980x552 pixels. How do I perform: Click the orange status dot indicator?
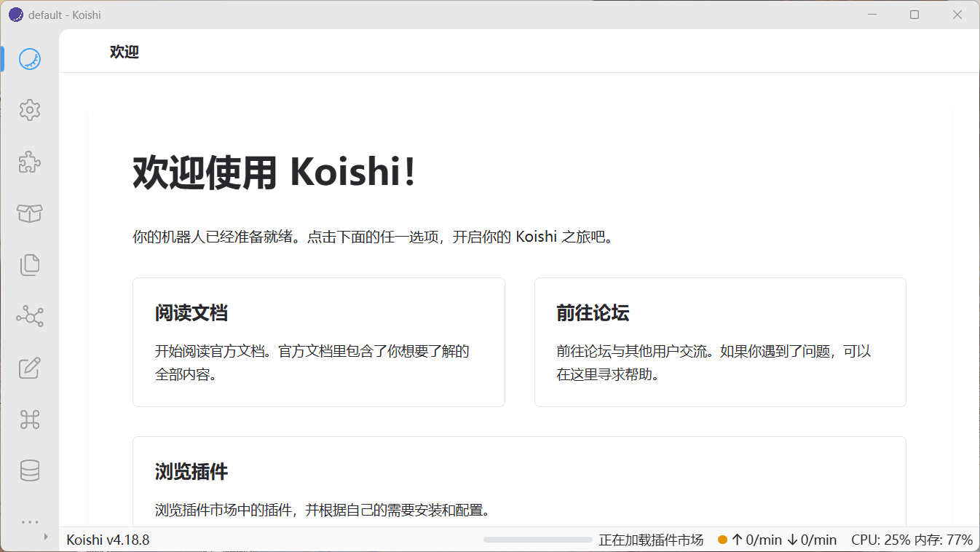(x=722, y=540)
